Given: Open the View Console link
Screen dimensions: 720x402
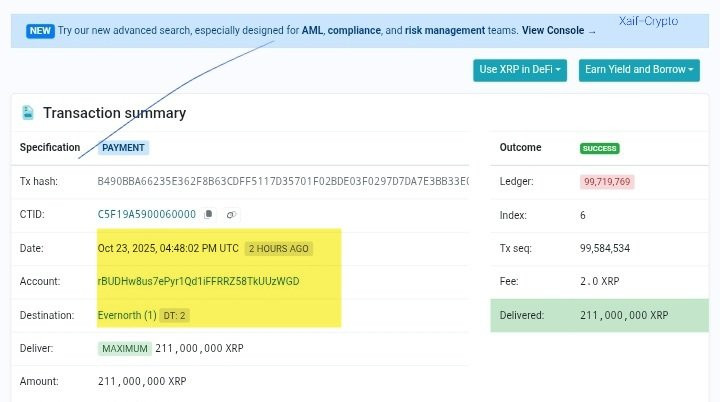Looking at the screenshot, I should 553,30.
